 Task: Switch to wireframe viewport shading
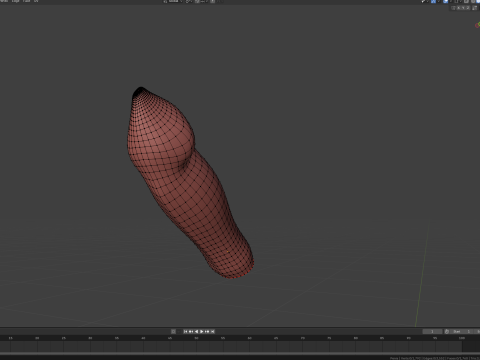[x=473, y=1]
